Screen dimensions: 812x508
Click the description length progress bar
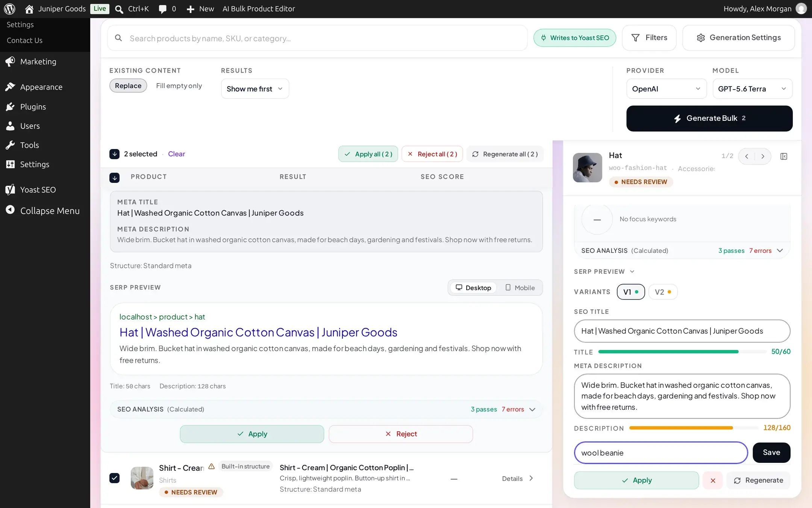point(694,428)
